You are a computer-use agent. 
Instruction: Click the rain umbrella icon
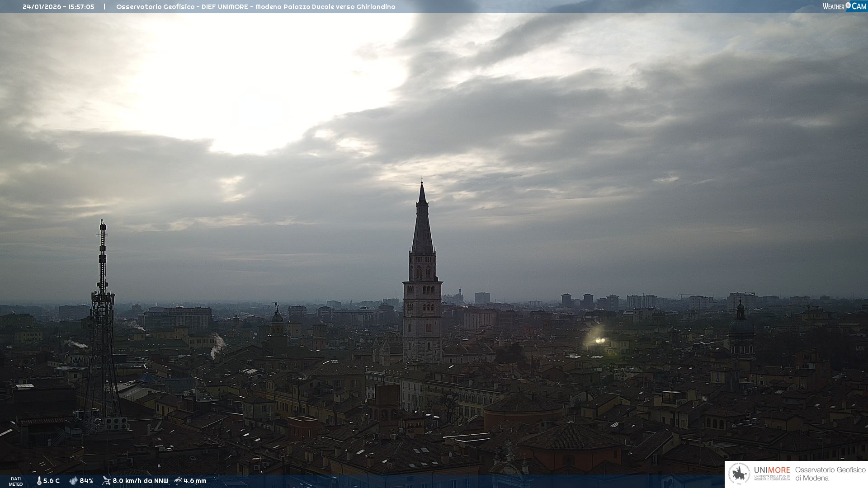tap(178, 481)
